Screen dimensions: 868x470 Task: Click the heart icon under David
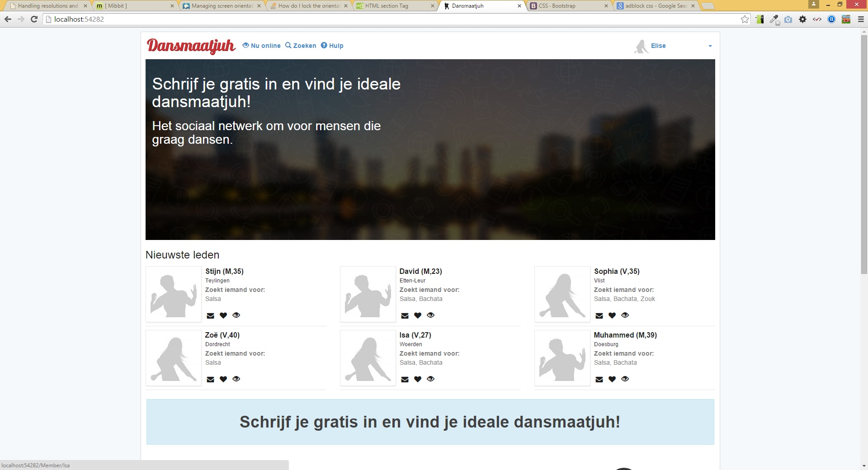[418, 315]
